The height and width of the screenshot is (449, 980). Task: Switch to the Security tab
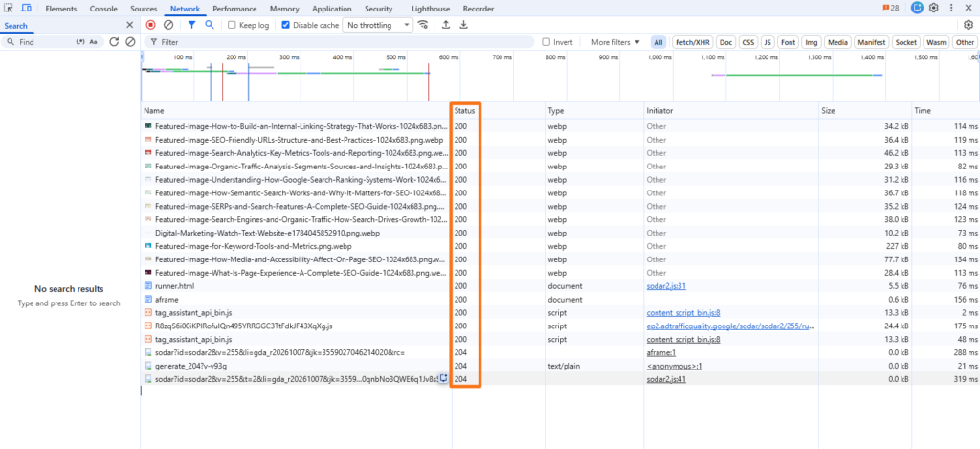click(x=379, y=9)
